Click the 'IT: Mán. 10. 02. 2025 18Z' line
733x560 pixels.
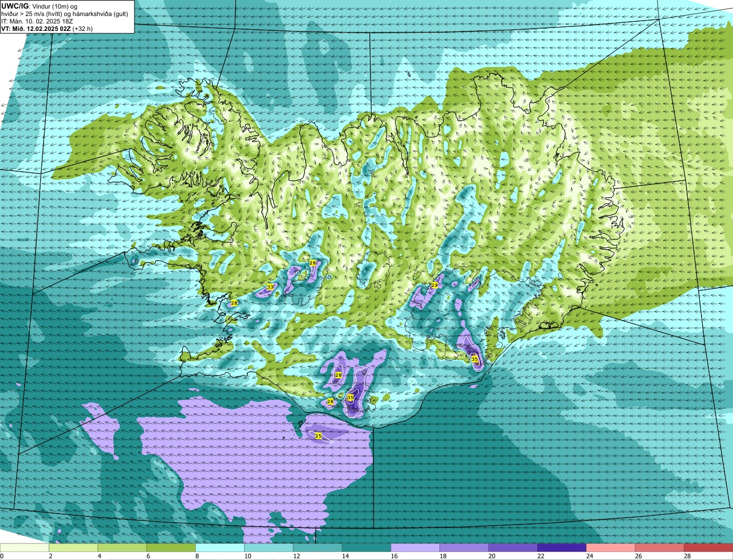(x=36, y=21)
